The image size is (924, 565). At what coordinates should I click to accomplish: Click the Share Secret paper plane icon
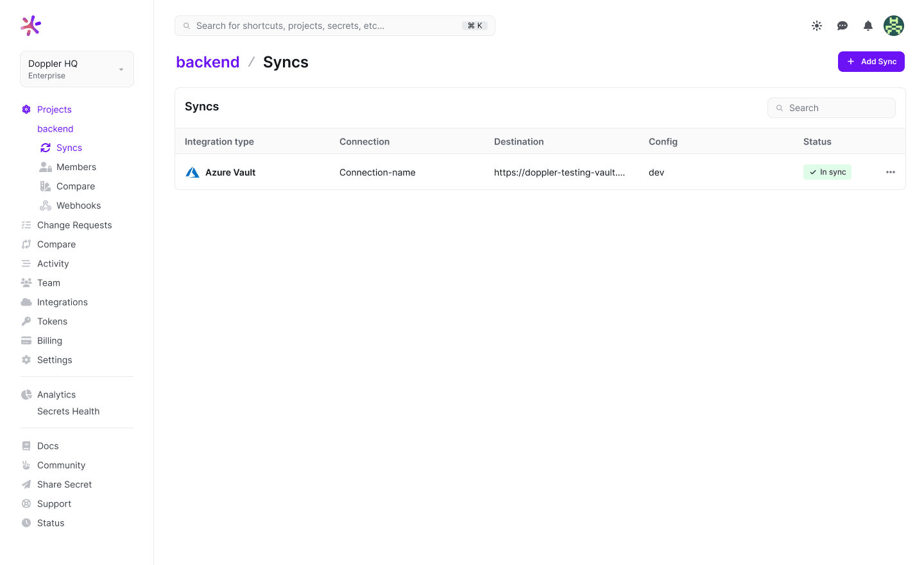pyautogui.click(x=26, y=485)
